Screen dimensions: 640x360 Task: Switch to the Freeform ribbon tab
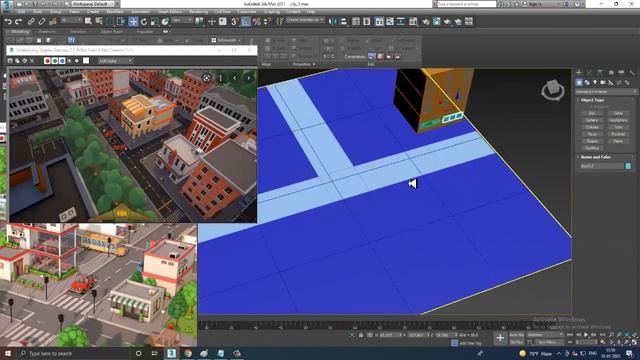click(47, 31)
